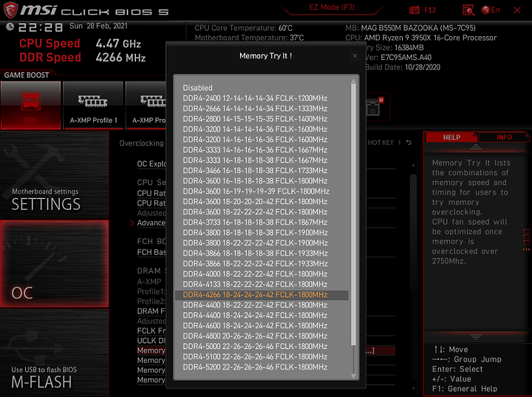Click the memory list scroll down arrow
Viewport: 532px width, 397px height.
point(353,376)
